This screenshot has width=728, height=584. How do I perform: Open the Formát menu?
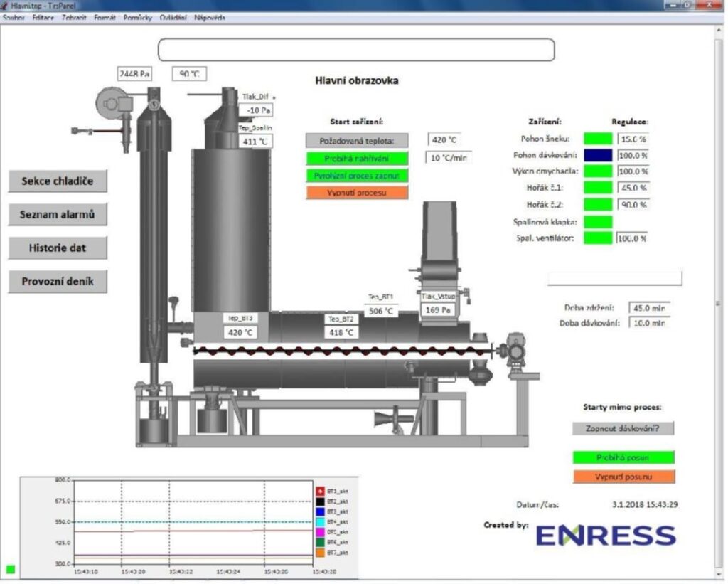click(105, 18)
